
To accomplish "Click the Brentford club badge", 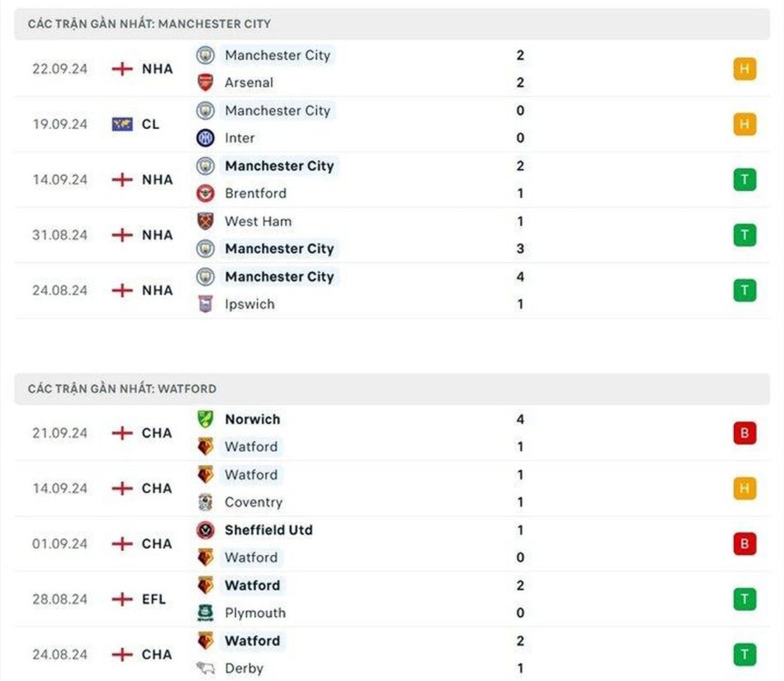I will point(206,193).
